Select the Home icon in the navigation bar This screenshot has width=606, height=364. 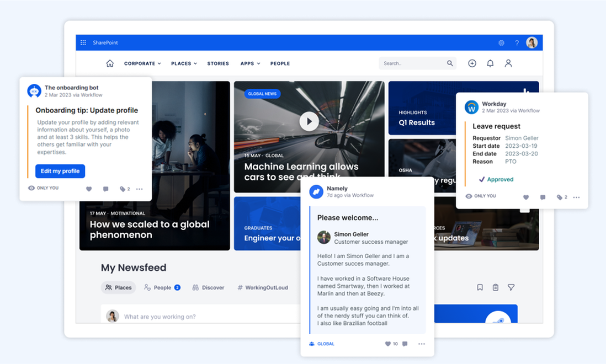pyautogui.click(x=109, y=63)
